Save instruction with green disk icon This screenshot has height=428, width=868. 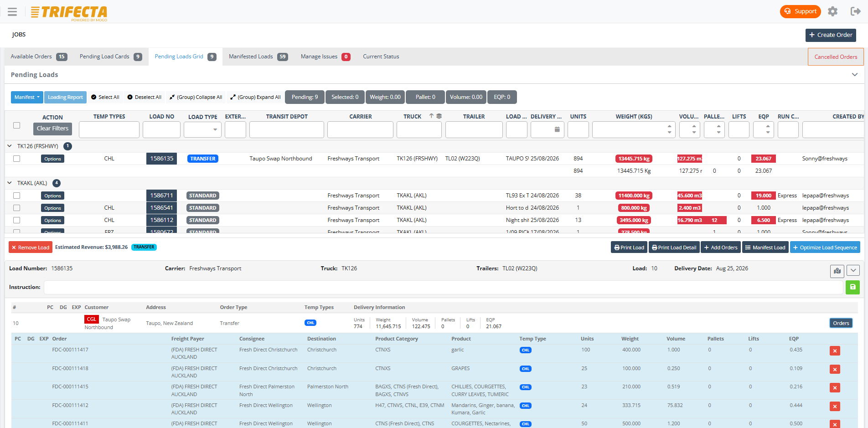pos(852,287)
